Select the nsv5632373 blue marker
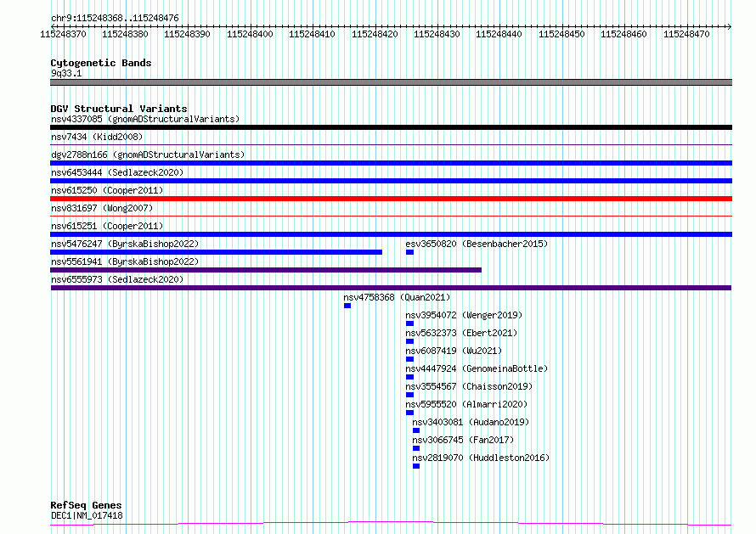Image resolution: width=756 pixels, height=534 pixels. (x=409, y=341)
